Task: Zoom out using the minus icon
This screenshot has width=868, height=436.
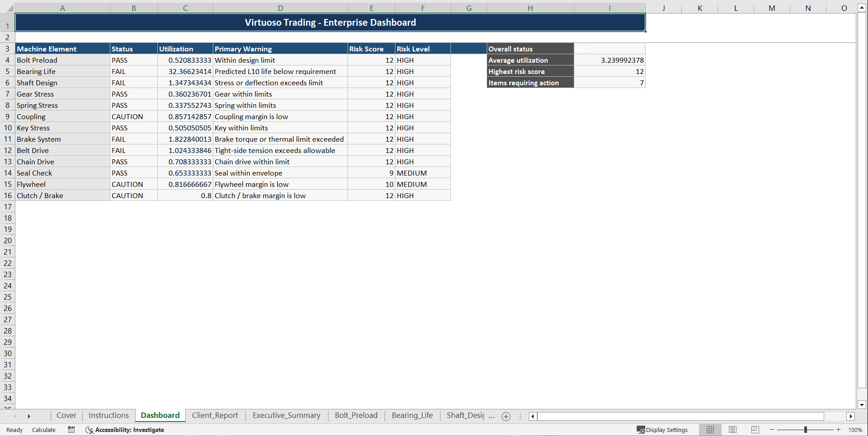Action: click(772, 430)
